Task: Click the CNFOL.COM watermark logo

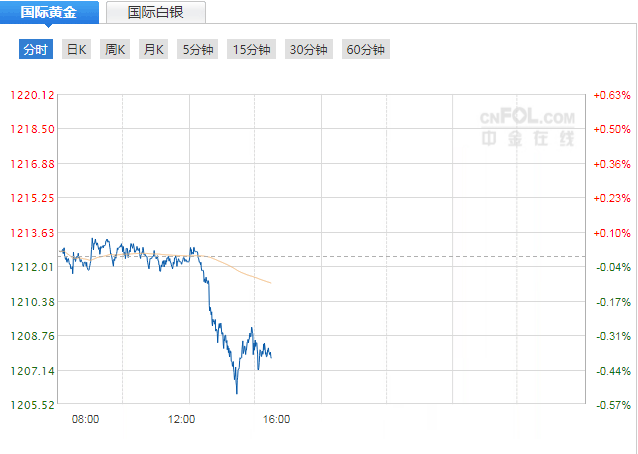Action: 527,127
